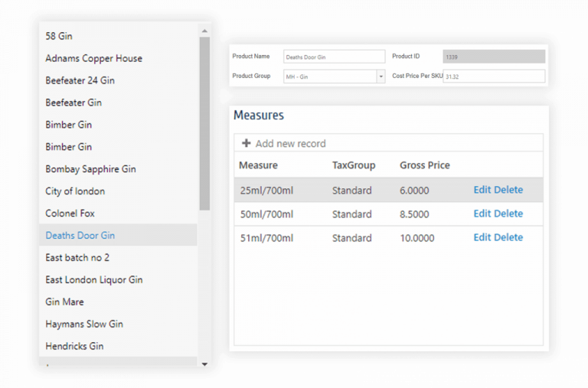Select East London Liquor Gin in the list
Image resolution: width=588 pixels, height=388 pixels.
click(x=118, y=279)
